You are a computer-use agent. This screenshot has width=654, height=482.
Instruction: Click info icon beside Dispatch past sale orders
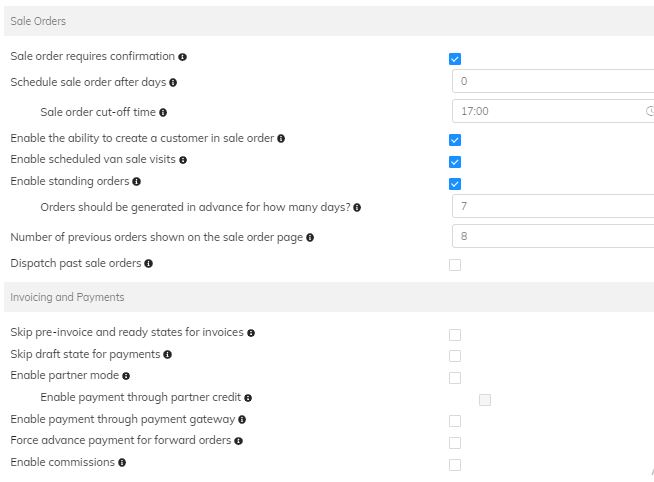pyautogui.click(x=148, y=264)
